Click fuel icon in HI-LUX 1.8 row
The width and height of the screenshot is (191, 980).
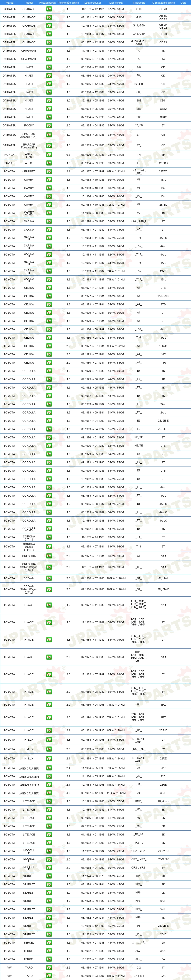(x=49, y=740)
